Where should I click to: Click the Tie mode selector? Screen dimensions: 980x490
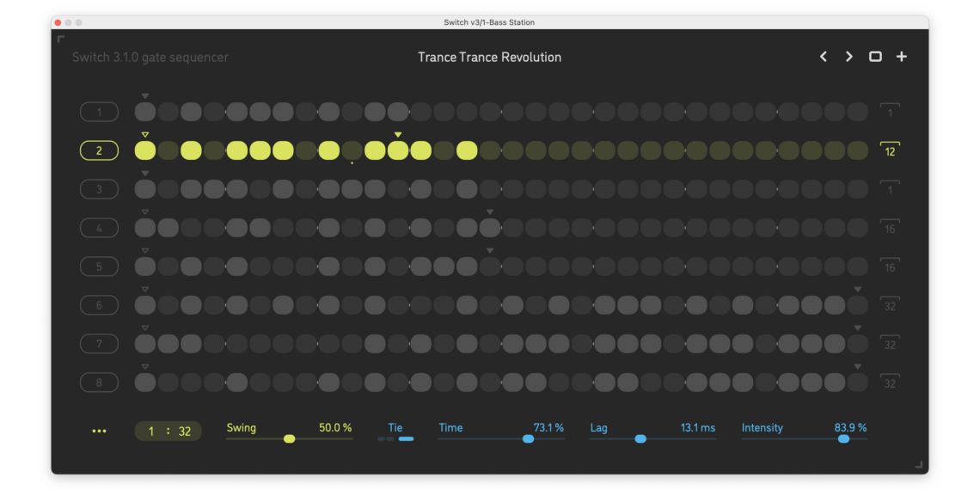pos(395,438)
